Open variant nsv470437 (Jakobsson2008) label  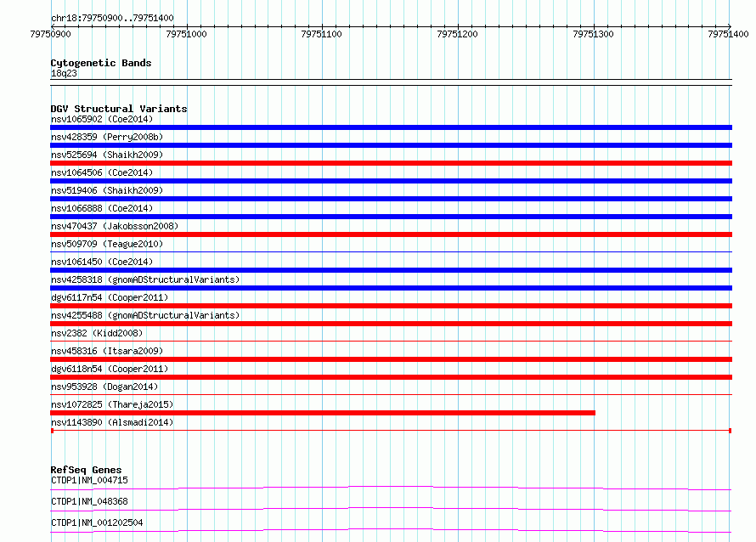115,226
